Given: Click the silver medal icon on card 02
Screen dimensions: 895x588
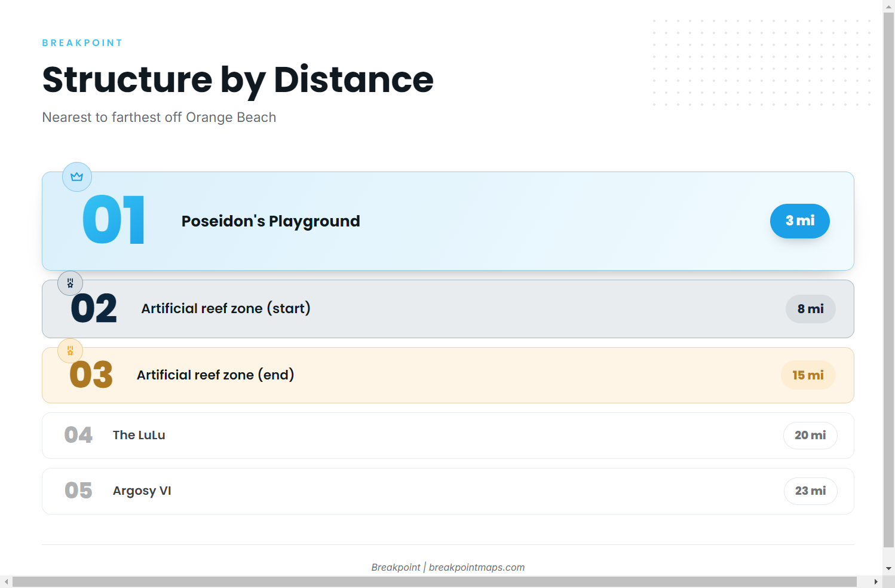Looking at the screenshot, I should pyautogui.click(x=71, y=283).
